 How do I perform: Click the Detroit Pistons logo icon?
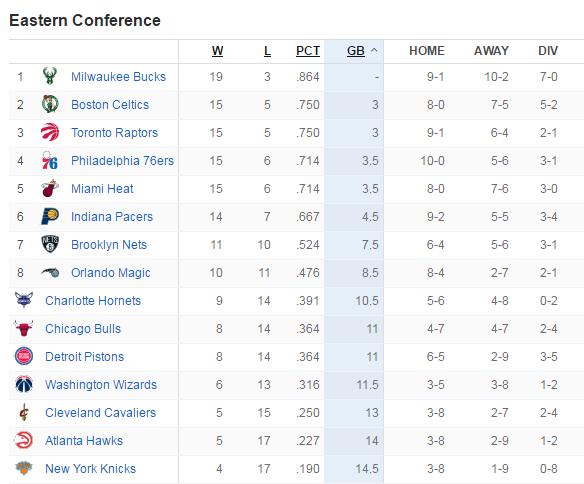[x=24, y=356]
